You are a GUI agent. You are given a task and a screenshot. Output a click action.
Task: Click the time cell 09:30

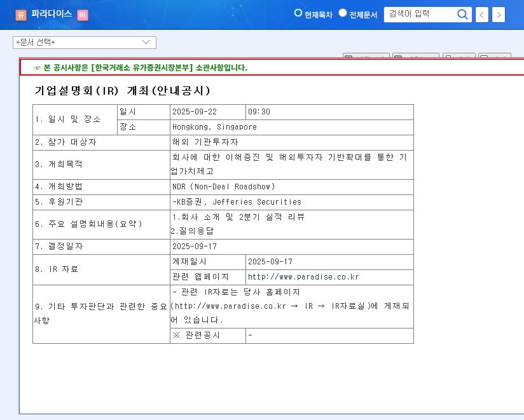tap(329, 112)
